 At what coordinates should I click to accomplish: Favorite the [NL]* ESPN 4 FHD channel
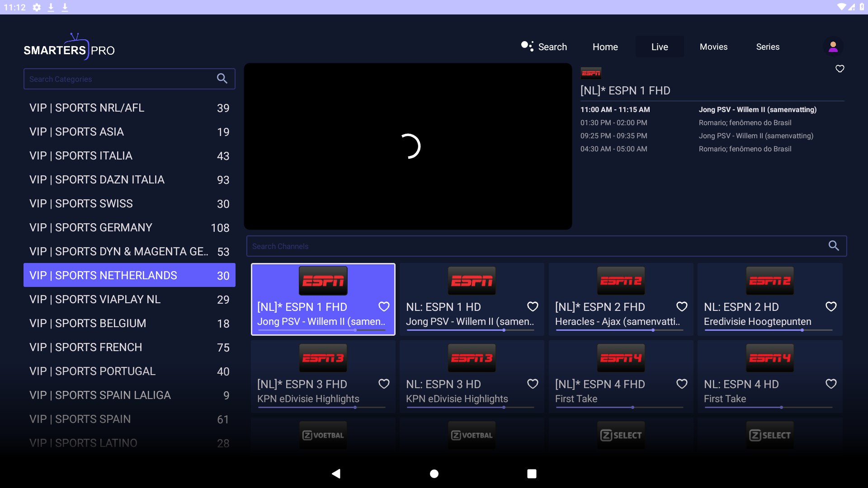point(681,384)
